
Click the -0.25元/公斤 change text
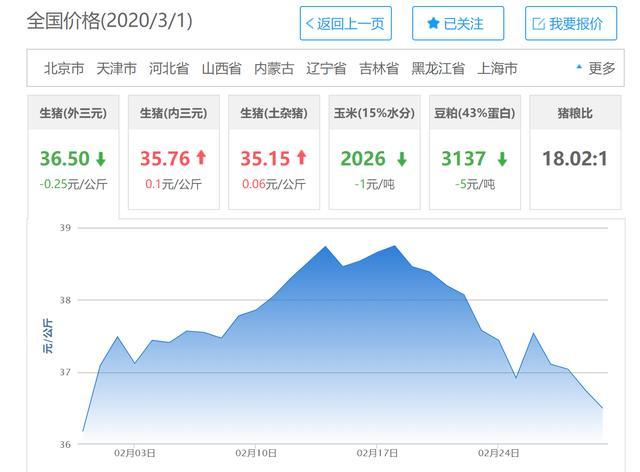click(73, 184)
